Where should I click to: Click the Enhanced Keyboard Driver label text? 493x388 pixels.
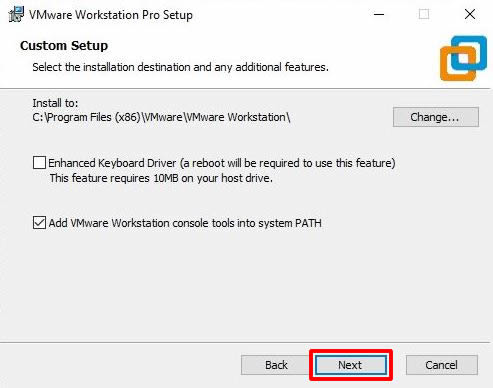pyautogui.click(x=222, y=163)
